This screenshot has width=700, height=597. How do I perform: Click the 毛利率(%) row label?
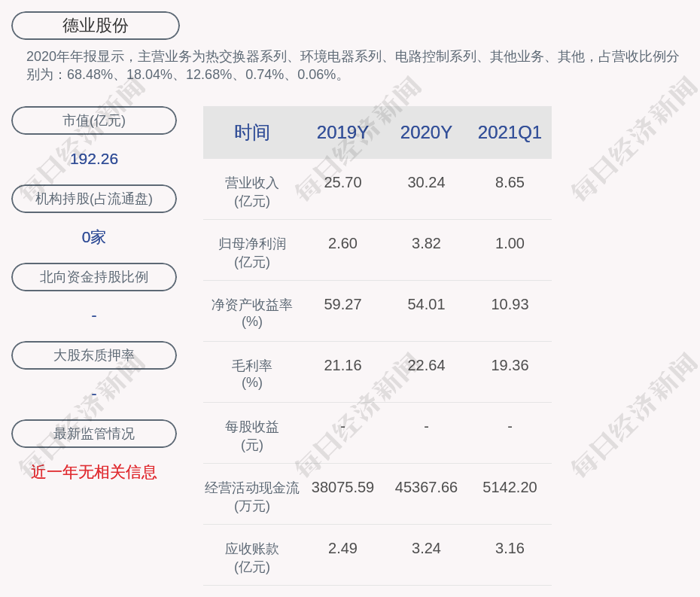point(252,374)
